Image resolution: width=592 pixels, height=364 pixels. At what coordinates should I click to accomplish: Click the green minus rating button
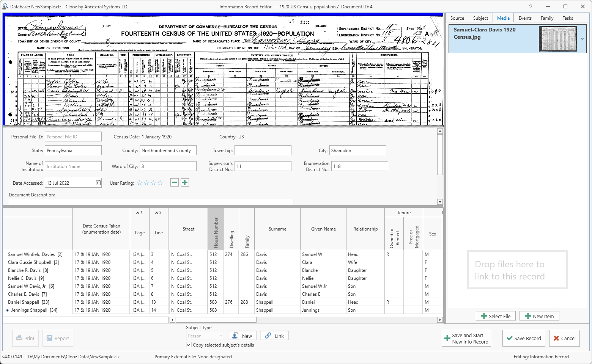pos(175,182)
